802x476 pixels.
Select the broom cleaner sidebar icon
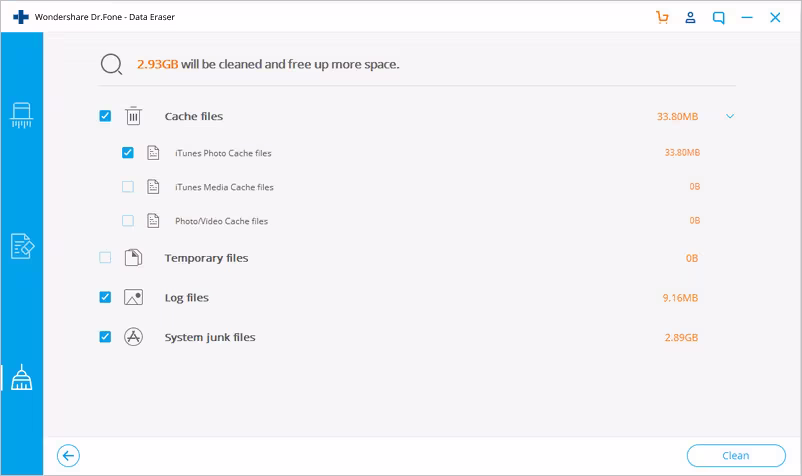click(x=21, y=377)
